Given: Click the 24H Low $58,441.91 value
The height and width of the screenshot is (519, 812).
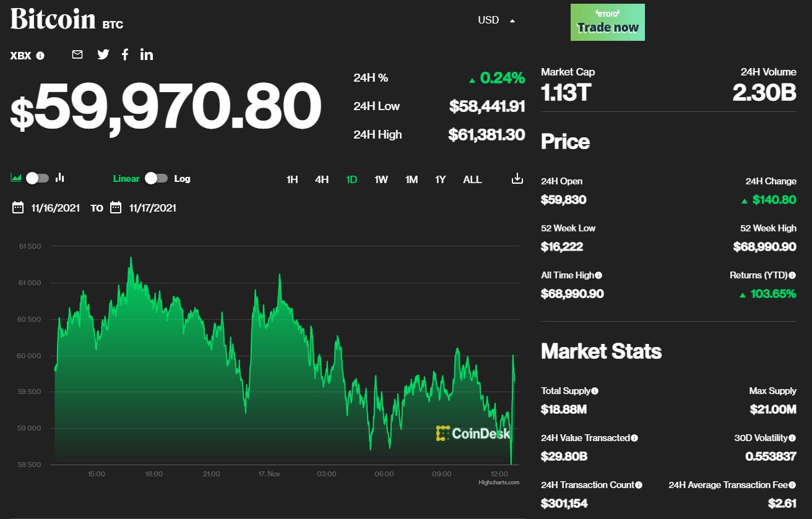Looking at the screenshot, I should [487, 106].
